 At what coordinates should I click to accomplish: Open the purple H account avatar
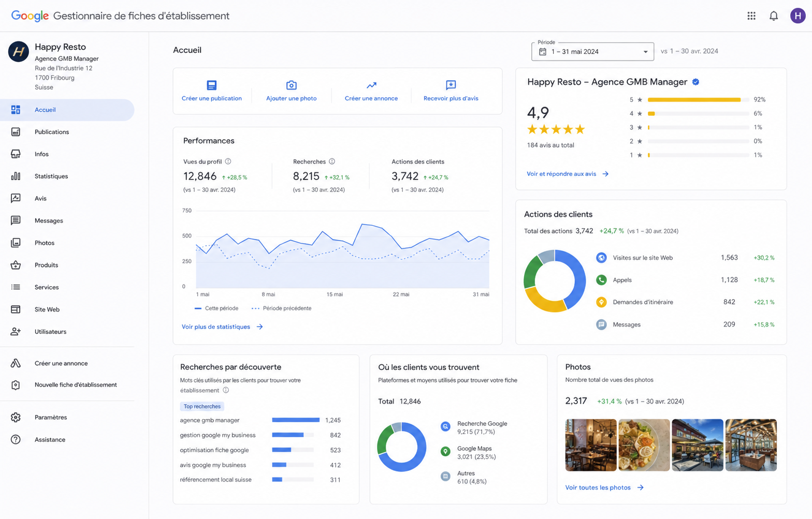point(798,16)
